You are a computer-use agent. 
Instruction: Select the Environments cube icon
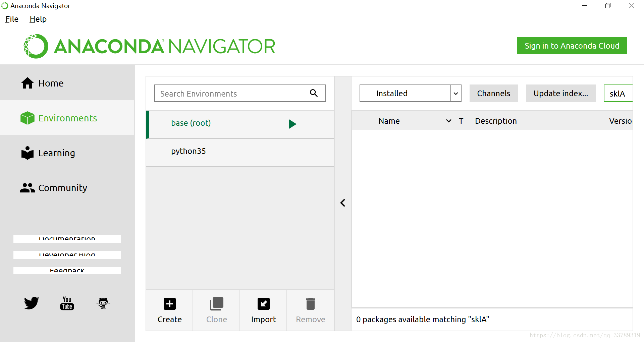27,118
